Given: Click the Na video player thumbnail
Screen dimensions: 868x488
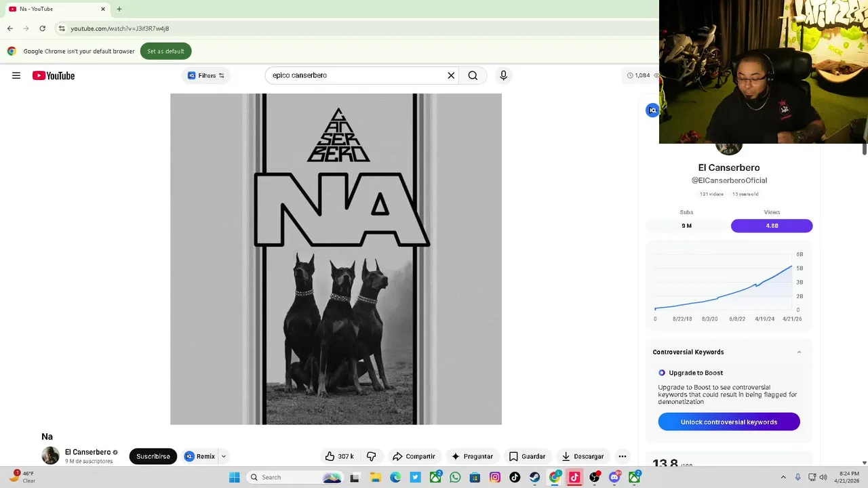Looking at the screenshot, I should coord(336,259).
